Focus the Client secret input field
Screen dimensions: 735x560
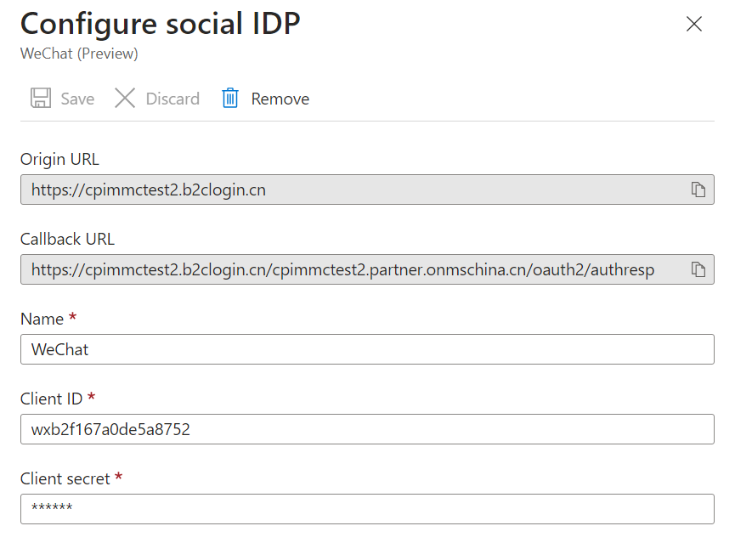tap(367, 509)
